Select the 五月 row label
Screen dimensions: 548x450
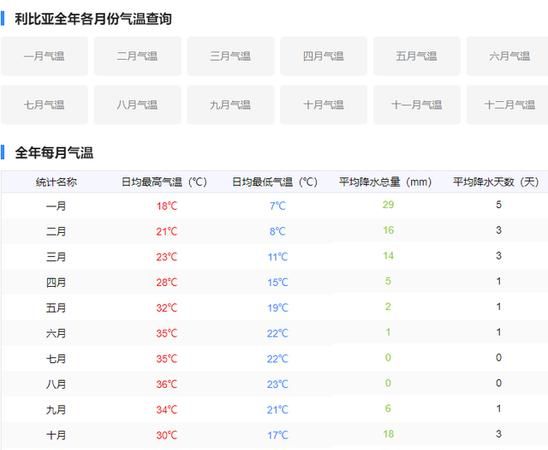pos(56,308)
